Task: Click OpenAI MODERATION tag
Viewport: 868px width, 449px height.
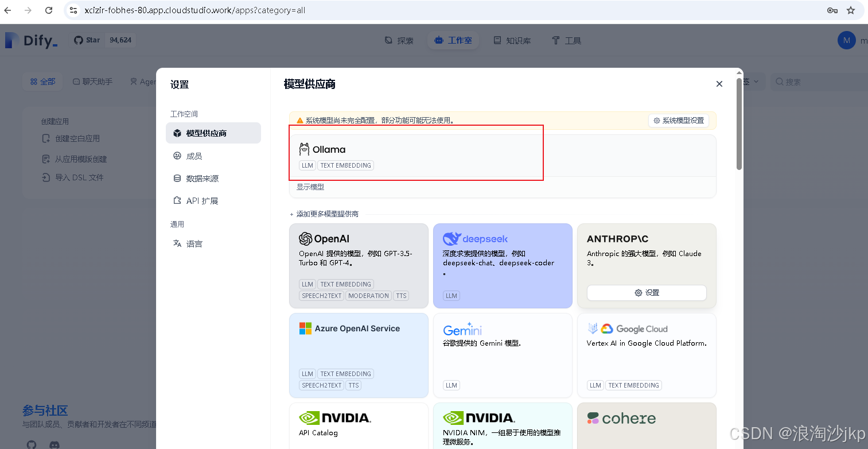Action: pyautogui.click(x=368, y=296)
